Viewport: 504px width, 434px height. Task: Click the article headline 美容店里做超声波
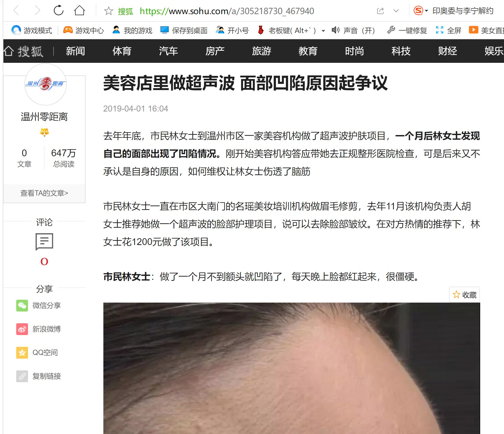click(x=245, y=83)
